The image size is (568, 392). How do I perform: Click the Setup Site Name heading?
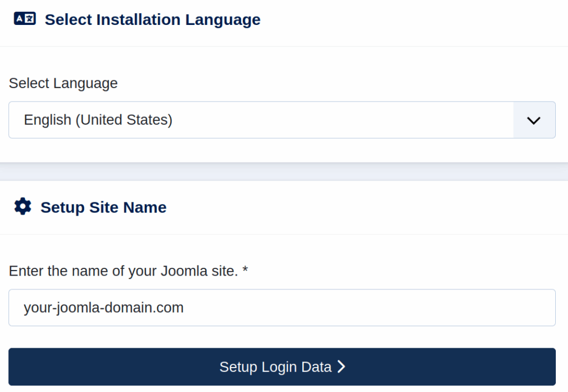(103, 207)
